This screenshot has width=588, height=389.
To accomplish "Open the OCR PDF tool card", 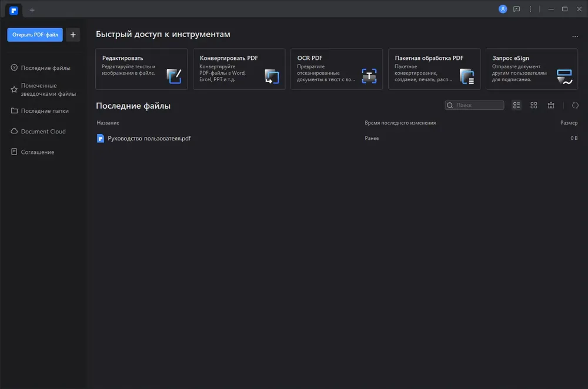I will coord(337,69).
